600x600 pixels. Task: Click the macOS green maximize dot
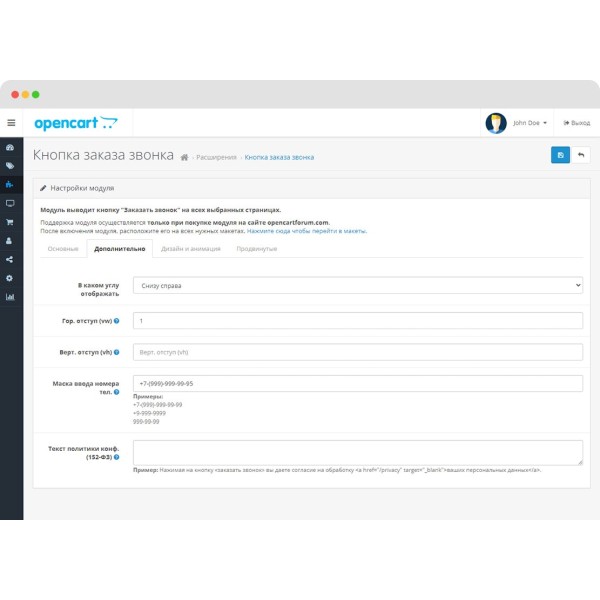point(36,95)
